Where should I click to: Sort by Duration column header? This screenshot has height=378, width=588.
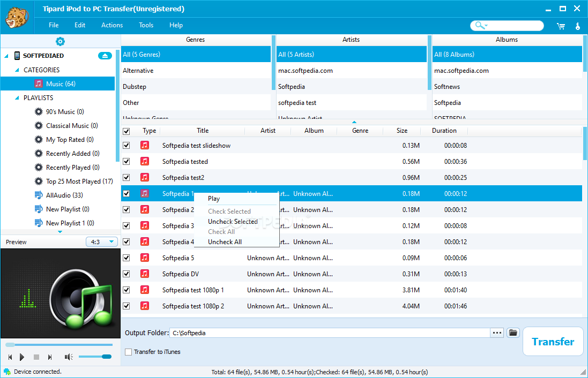click(x=444, y=130)
